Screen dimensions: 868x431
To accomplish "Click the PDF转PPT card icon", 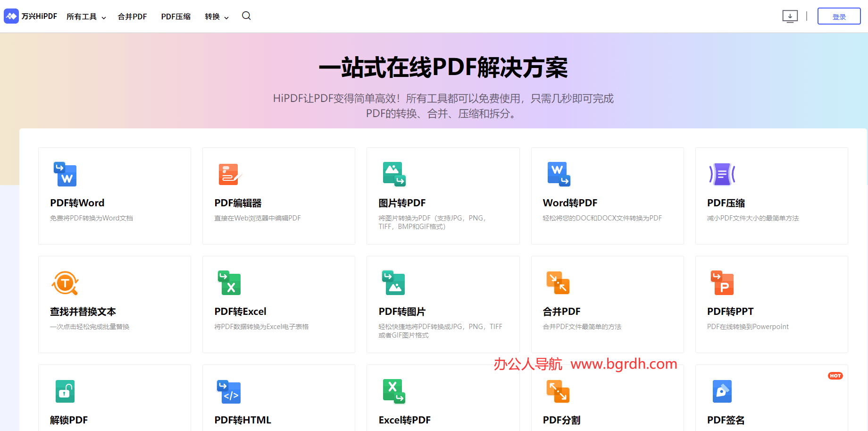I will point(722,283).
